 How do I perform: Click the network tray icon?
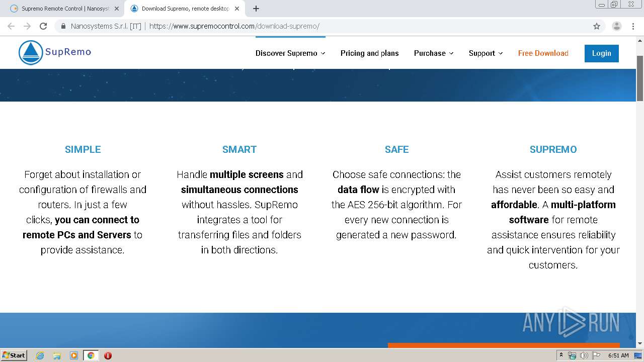tap(572, 355)
